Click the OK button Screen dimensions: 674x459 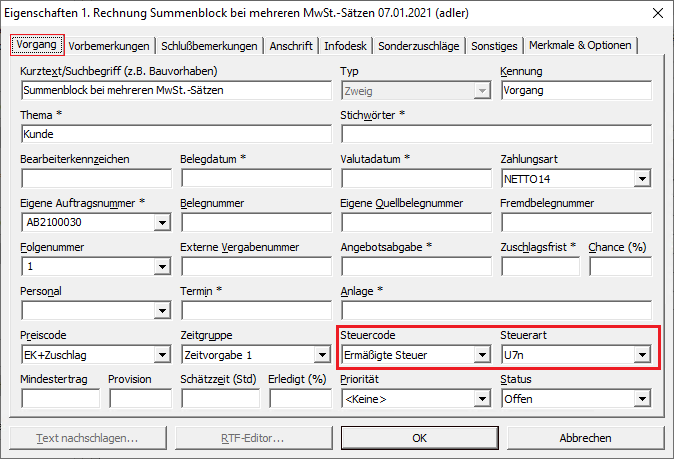(x=420, y=438)
